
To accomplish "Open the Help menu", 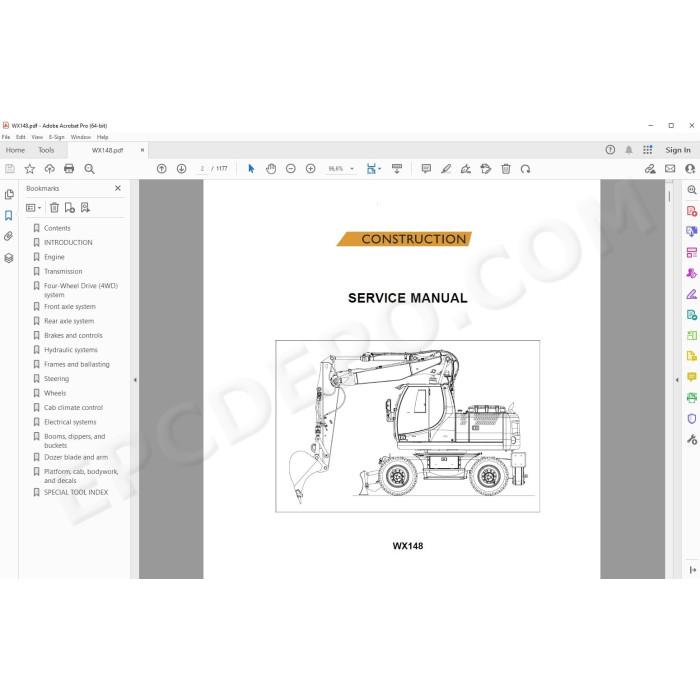I will click(x=103, y=137).
